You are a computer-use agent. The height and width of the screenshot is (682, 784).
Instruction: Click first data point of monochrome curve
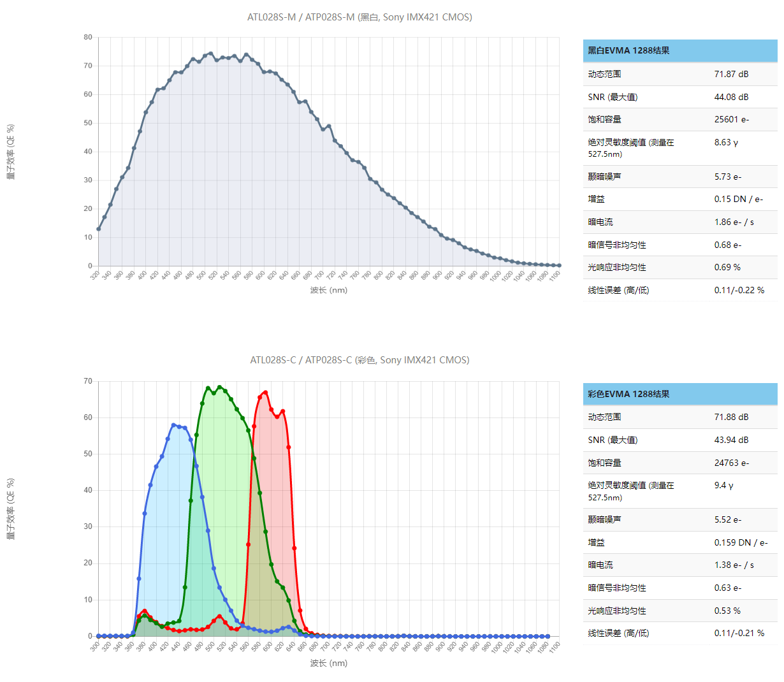click(98, 229)
